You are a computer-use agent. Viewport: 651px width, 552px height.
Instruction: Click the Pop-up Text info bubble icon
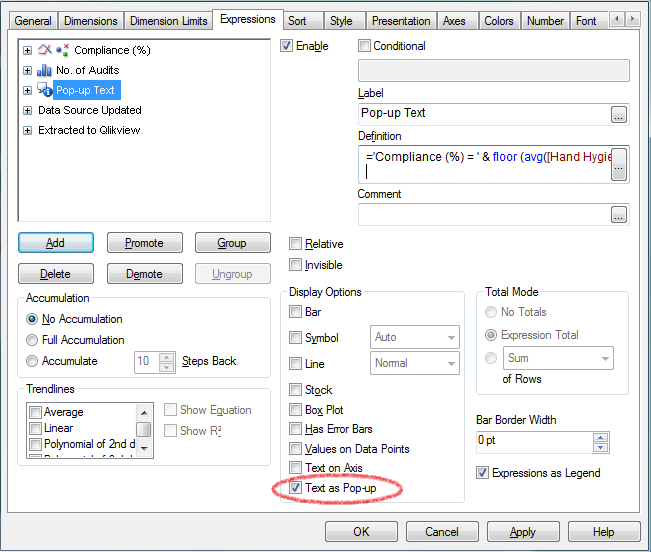click(44, 90)
